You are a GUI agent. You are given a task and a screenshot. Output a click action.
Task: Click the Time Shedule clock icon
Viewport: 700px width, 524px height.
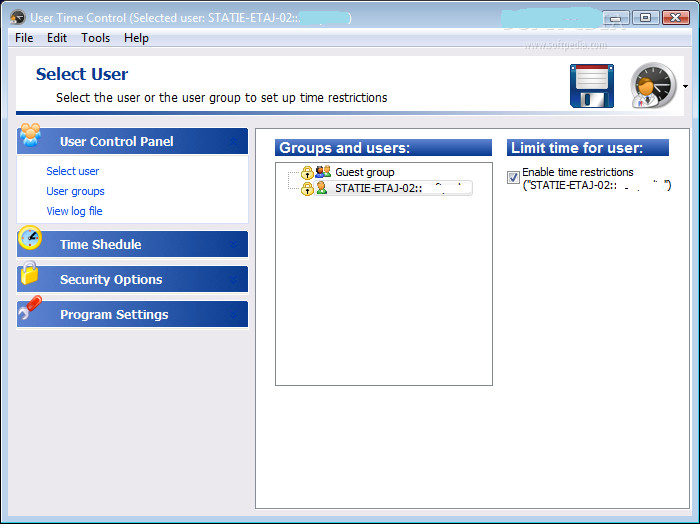click(30, 238)
